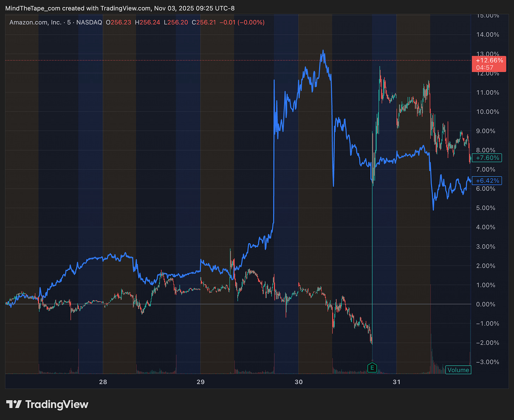Screen dimensions: 514x420
Task: Click the 10.00% axis label
Action: coord(488,112)
